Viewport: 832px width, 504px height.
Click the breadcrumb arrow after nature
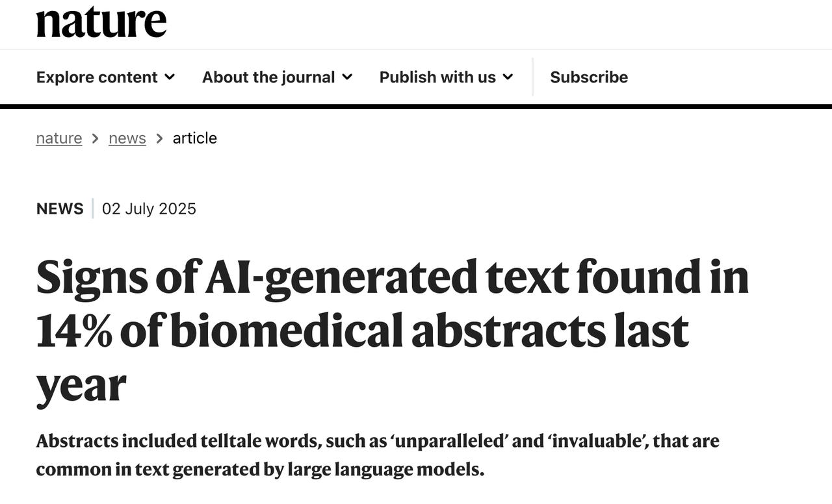(95, 138)
